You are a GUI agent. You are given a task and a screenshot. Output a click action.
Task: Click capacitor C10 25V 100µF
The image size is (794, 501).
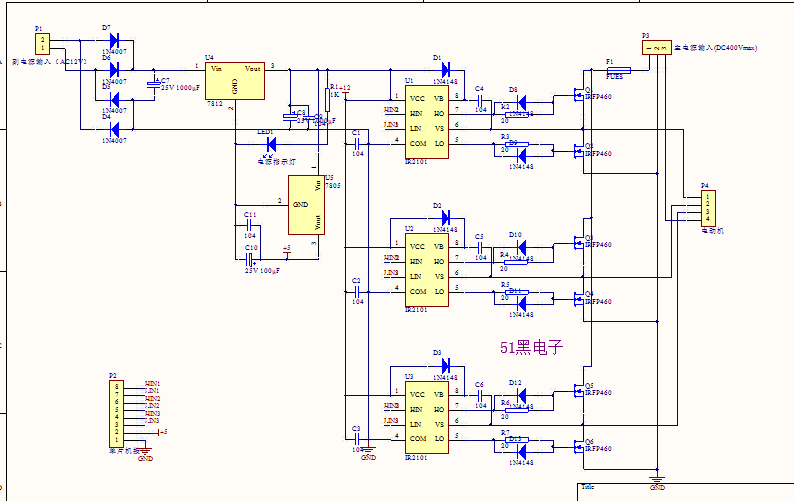[249, 260]
